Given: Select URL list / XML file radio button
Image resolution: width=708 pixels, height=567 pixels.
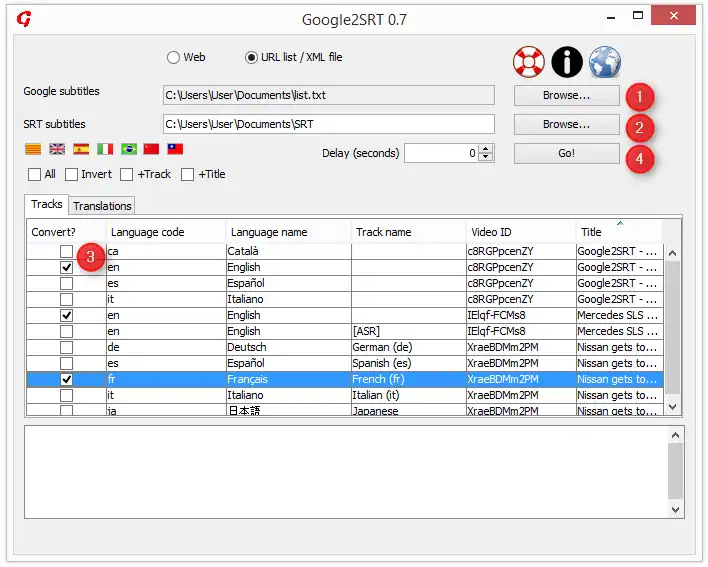Looking at the screenshot, I should coord(251,57).
